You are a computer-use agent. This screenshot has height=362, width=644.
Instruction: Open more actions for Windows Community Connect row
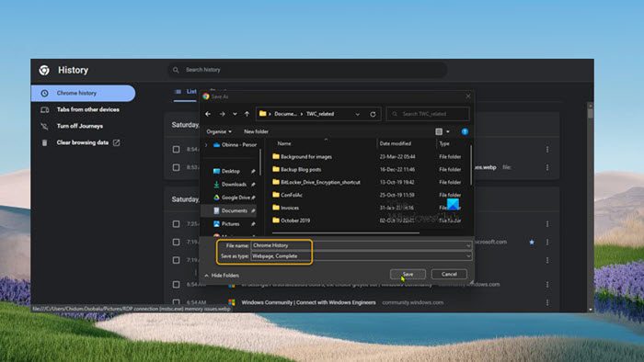coord(547,302)
